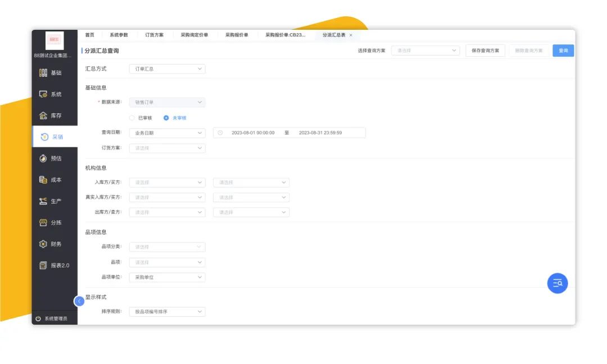Viewport: 607px width, 364px height.
Task: Open first 入库方/买方 dropdown
Action: [167, 182]
